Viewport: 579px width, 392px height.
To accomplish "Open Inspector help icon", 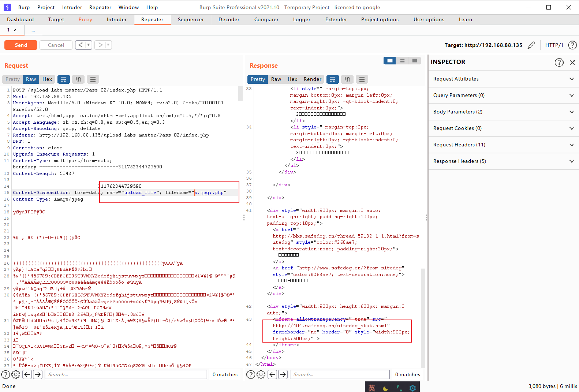I will [x=559, y=62].
